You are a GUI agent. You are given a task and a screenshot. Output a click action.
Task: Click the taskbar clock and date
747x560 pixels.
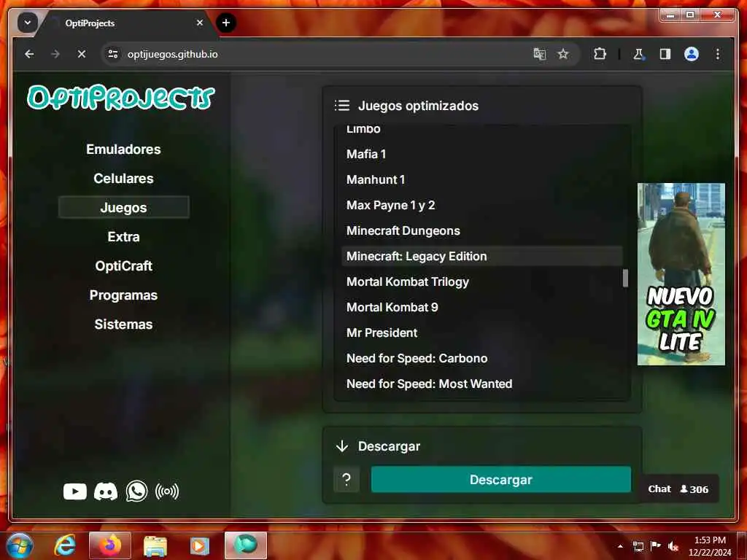[x=709, y=546]
